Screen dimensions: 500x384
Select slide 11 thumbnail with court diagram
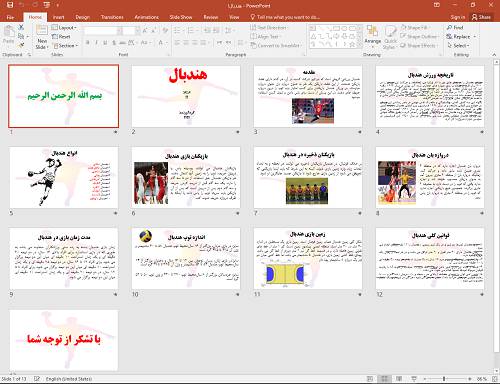click(x=308, y=258)
